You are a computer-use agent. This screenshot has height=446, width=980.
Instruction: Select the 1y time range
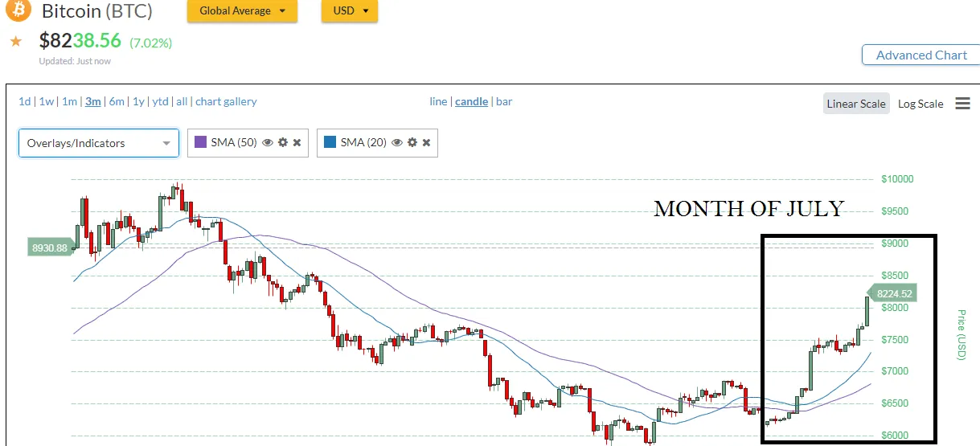[x=138, y=101]
